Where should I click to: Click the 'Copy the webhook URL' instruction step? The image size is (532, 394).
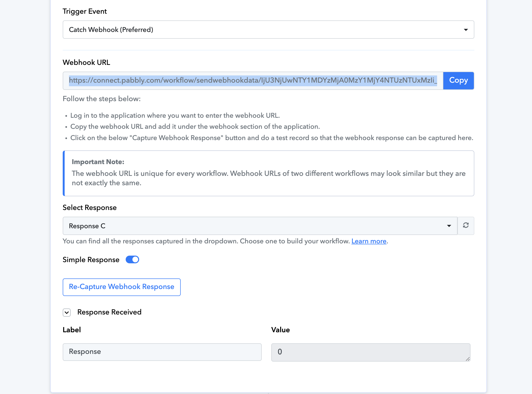coord(195,127)
